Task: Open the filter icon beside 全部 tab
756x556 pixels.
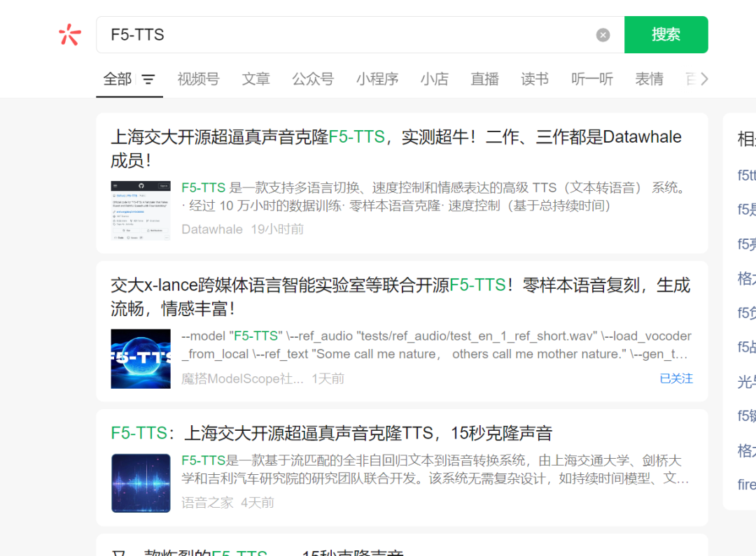Action: coord(148,79)
